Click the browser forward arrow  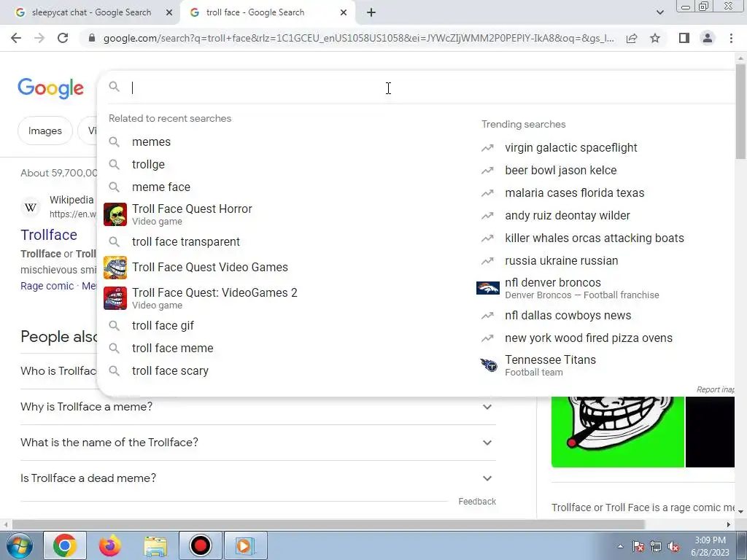(x=39, y=38)
